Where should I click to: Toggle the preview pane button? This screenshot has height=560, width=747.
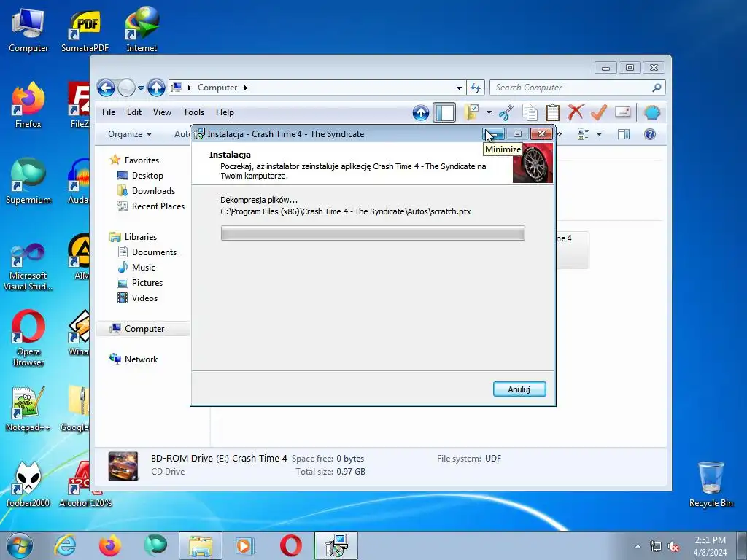click(x=623, y=134)
